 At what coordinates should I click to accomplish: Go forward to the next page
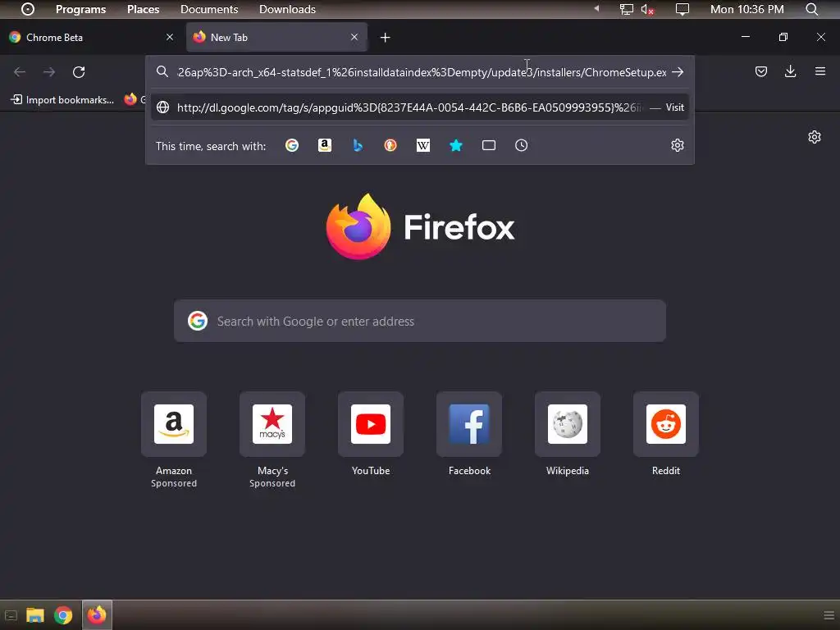tap(49, 72)
